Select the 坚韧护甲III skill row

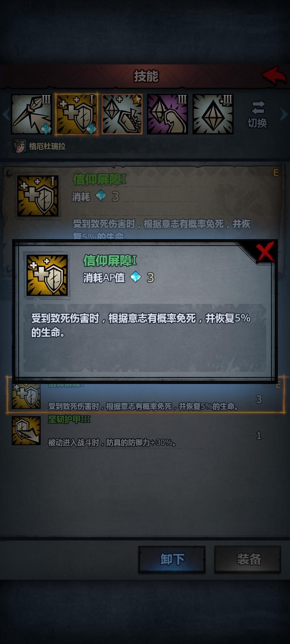(145, 431)
